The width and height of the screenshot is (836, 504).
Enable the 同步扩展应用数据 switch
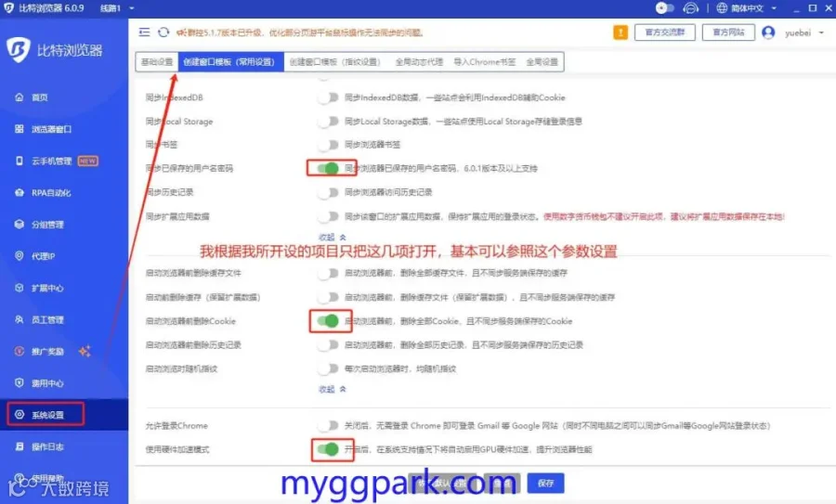coord(328,216)
